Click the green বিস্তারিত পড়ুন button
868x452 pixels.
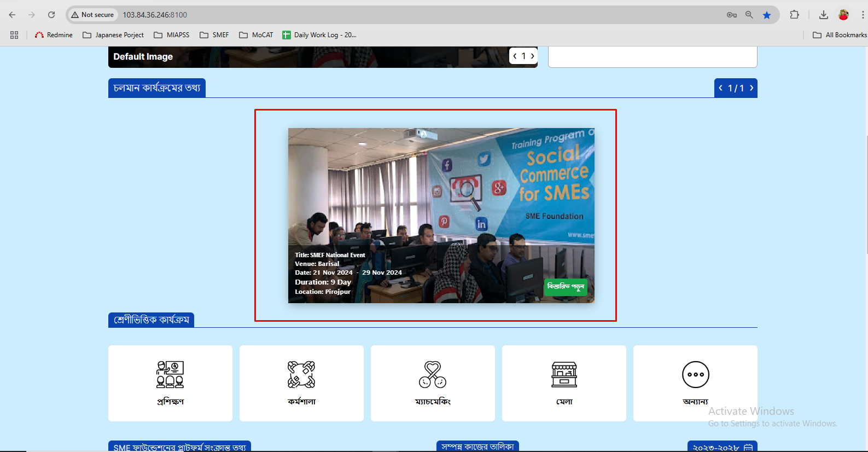click(x=566, y=287)
